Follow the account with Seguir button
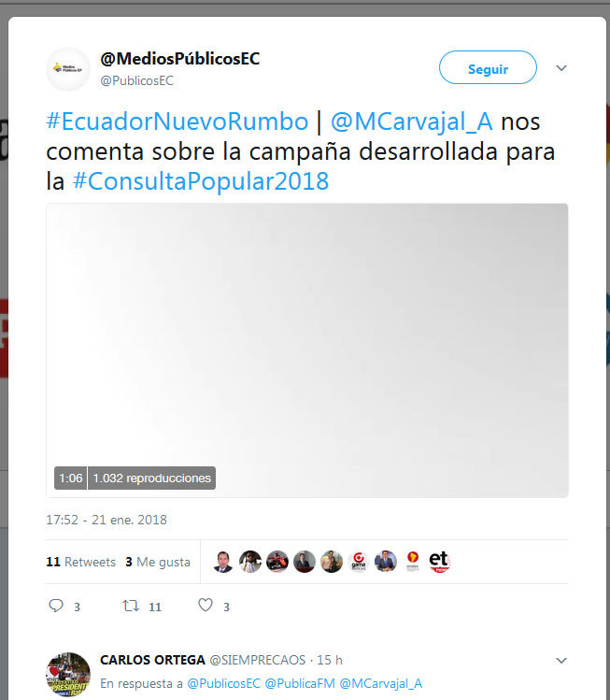The height and width of the screenshot is (700, 610). [x=488, y=67]
